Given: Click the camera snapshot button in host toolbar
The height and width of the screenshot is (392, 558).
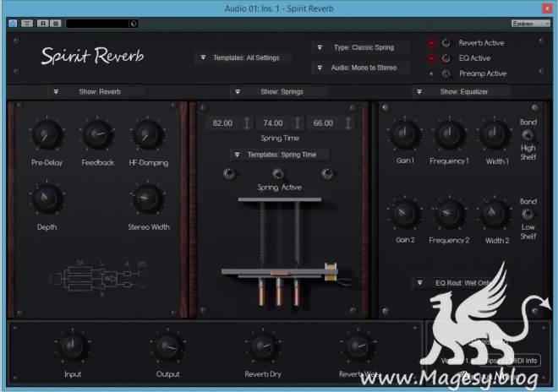Looking at the screenshot, I should click(x=27, y=24).
